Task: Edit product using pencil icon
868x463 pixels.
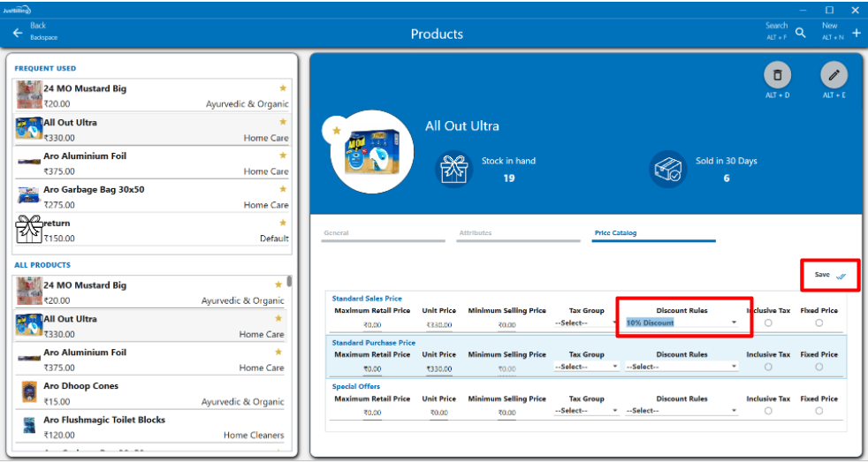Action: point(834,75)
